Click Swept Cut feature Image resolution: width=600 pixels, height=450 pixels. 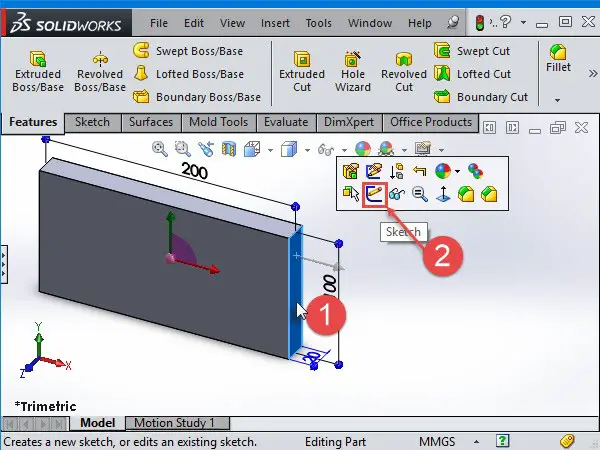(472, 51)
